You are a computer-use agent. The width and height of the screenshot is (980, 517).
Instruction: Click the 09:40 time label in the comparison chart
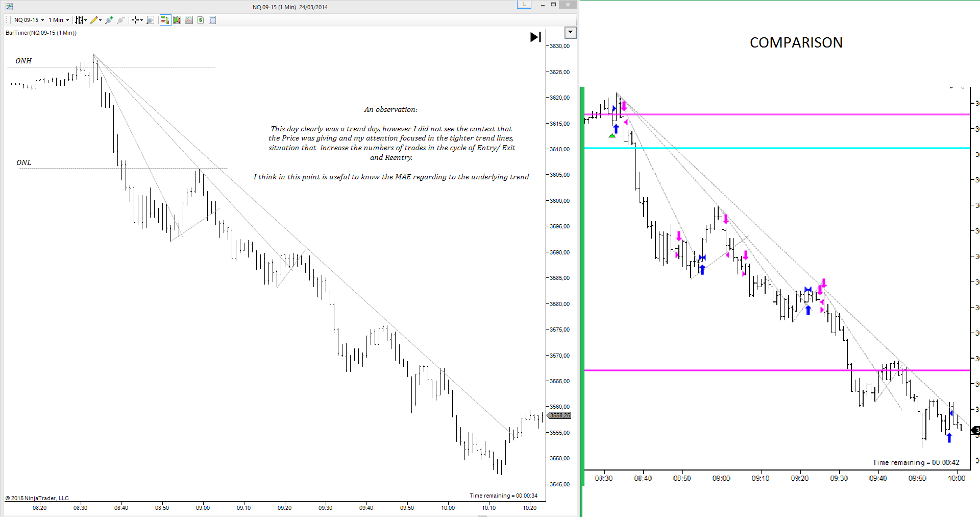(878, 478)
